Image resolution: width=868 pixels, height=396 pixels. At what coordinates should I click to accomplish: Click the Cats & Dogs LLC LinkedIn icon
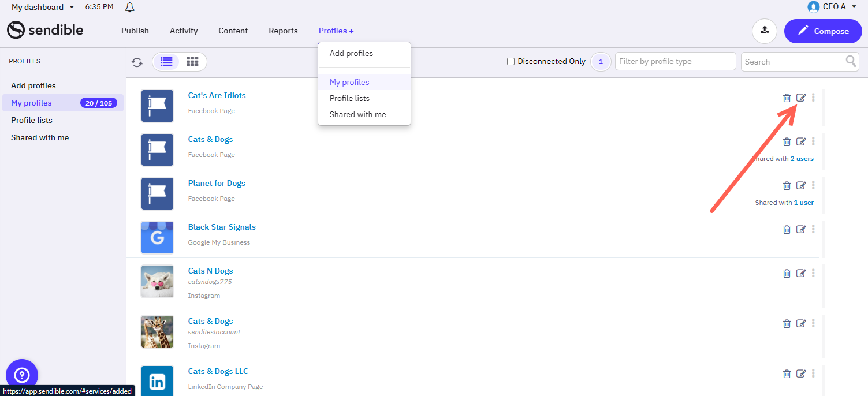tap(158, 380)
